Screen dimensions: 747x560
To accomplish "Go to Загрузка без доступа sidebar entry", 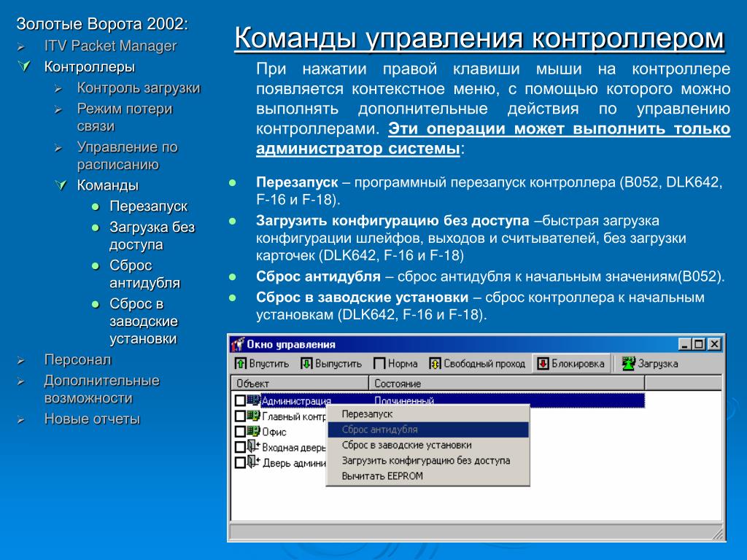I will (x=152, y=236).
